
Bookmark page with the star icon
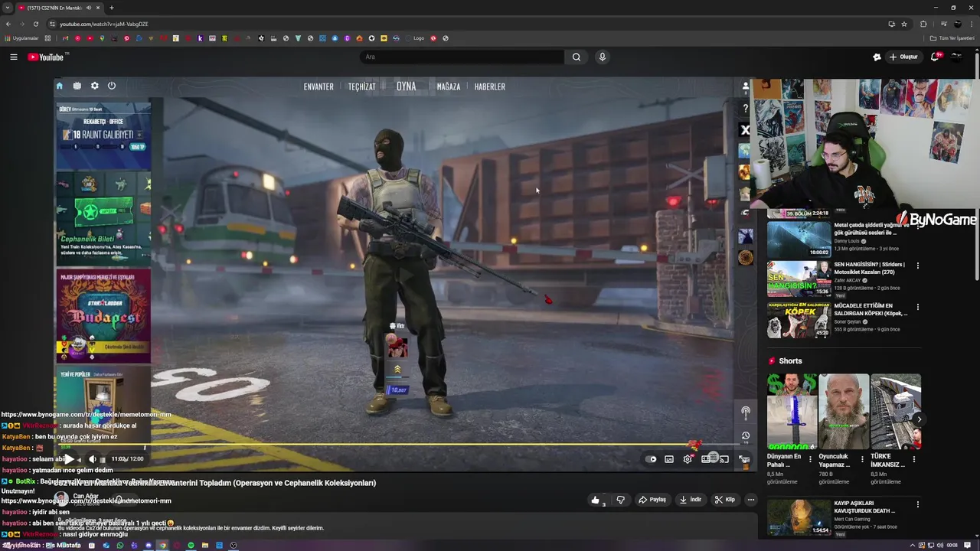click(904, 24)
